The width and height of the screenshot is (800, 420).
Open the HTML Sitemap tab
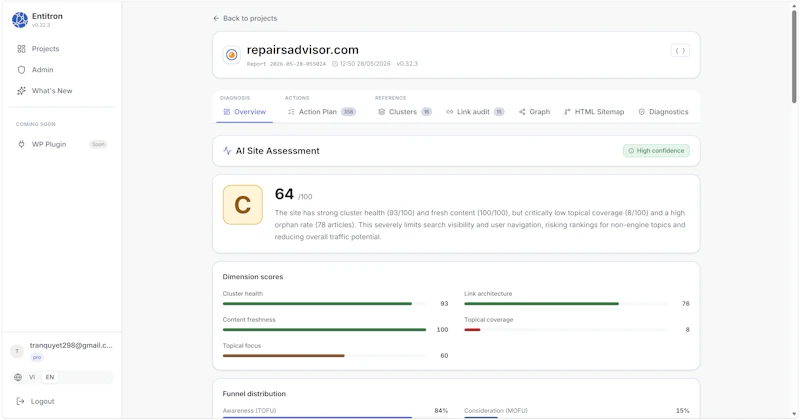[x=594, y=112]
